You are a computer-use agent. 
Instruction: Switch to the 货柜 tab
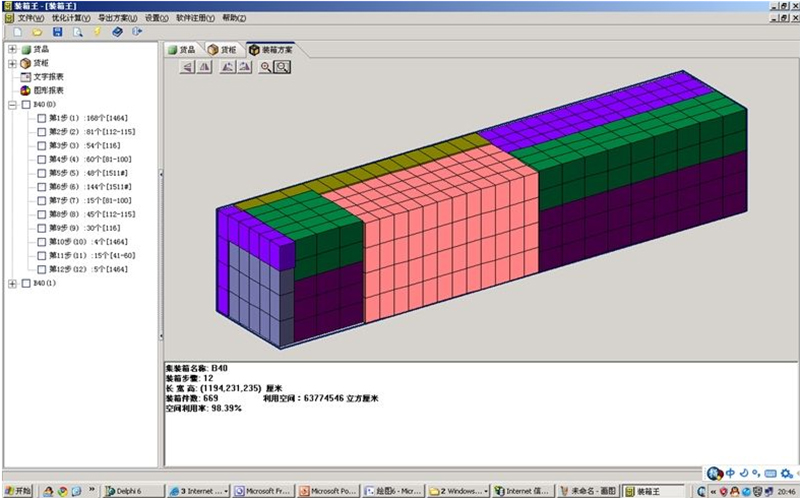(223, 49)
